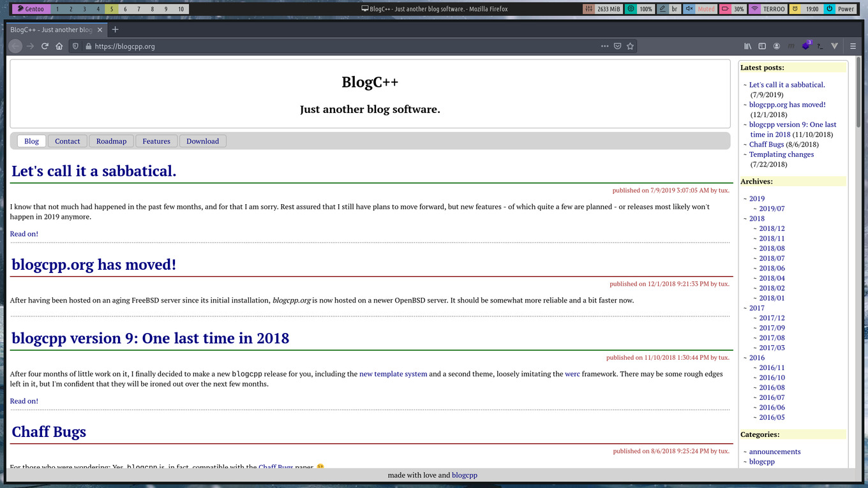Image resolution: width=868 pixels, height=488 pixels.
Task: Select the Blog navigation tab
Action: (32, 141)
